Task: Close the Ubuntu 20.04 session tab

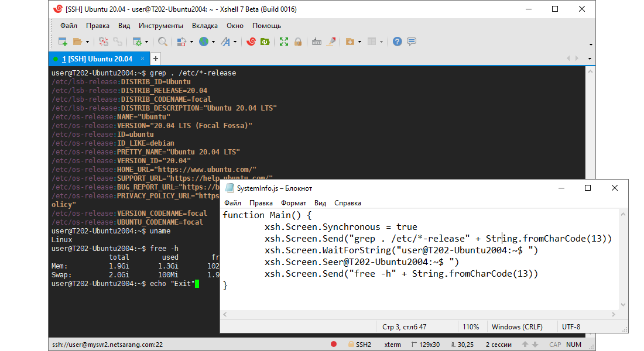Action: pyautogui.click(x=142, y=58)
